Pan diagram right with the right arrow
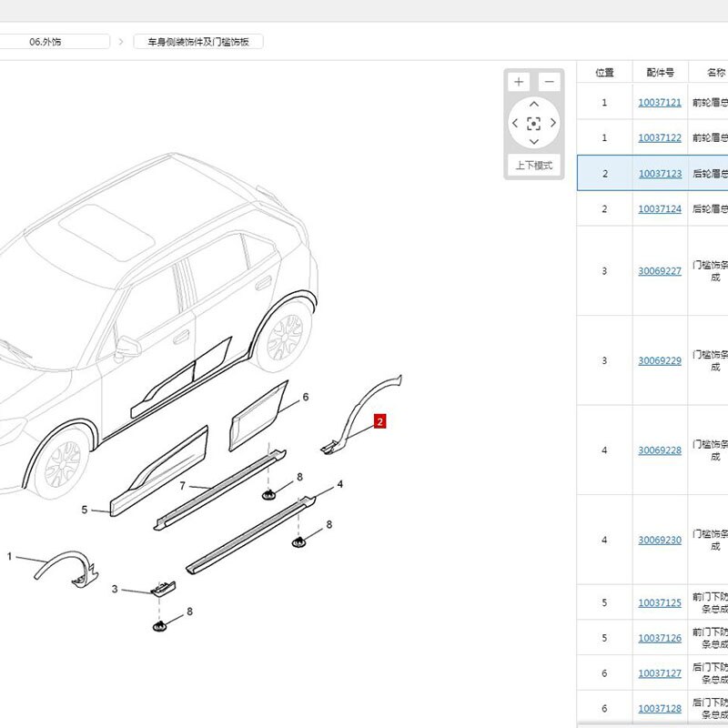728x728 pixels. tap(553, 123)
